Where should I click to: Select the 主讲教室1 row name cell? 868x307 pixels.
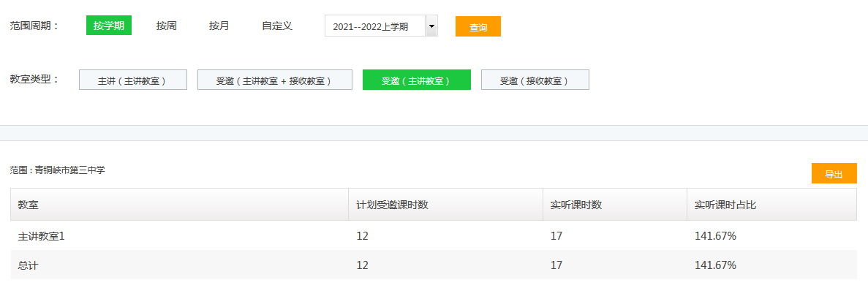42,236
